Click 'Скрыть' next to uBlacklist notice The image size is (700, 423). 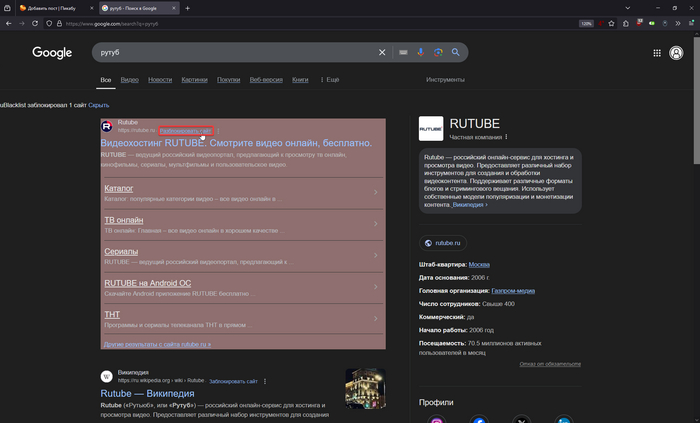click(99, 105)
